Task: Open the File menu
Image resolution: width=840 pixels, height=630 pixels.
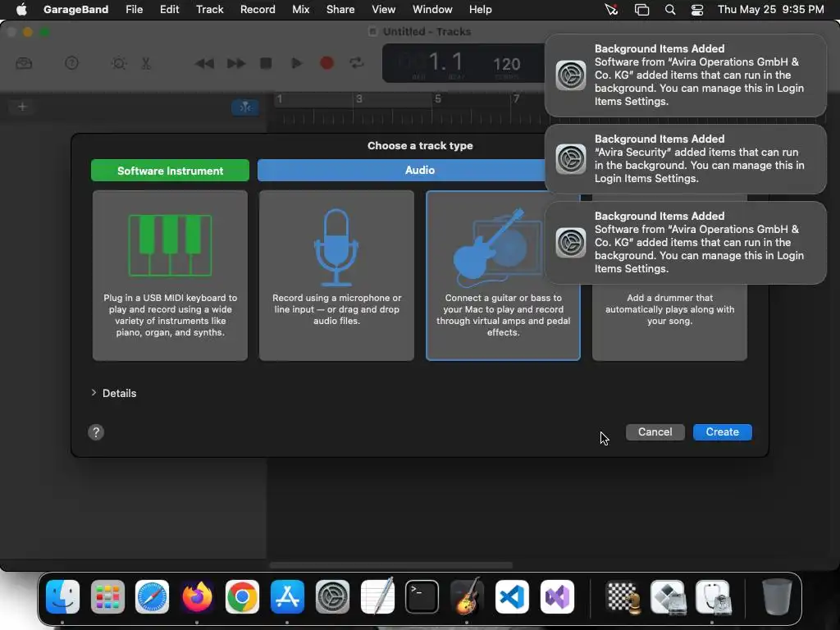Action: click(134, 9)
